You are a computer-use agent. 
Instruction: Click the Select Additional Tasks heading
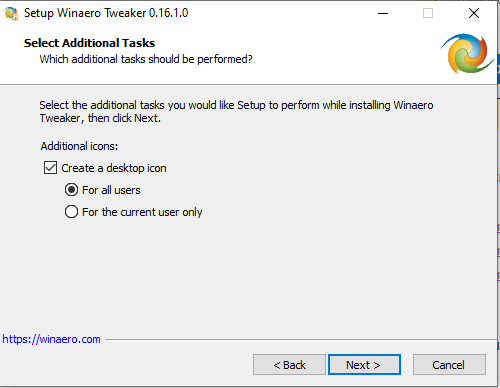[89, 43]
